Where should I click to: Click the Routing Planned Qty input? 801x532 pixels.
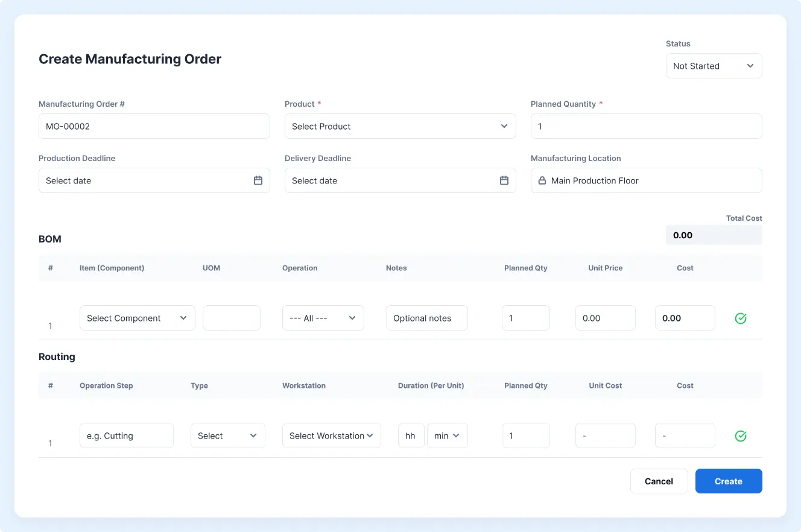526,435
